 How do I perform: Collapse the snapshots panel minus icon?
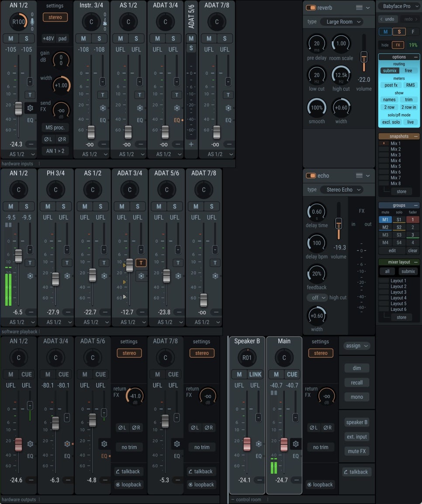pos(415,136)
